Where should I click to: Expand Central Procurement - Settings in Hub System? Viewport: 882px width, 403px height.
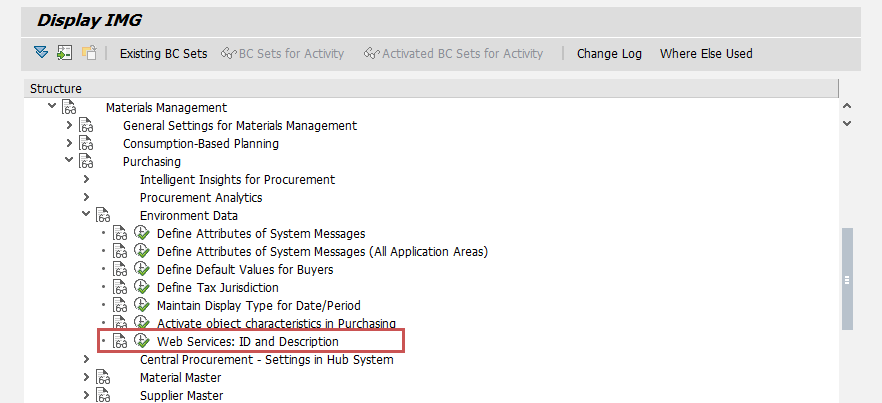point(86,359)
